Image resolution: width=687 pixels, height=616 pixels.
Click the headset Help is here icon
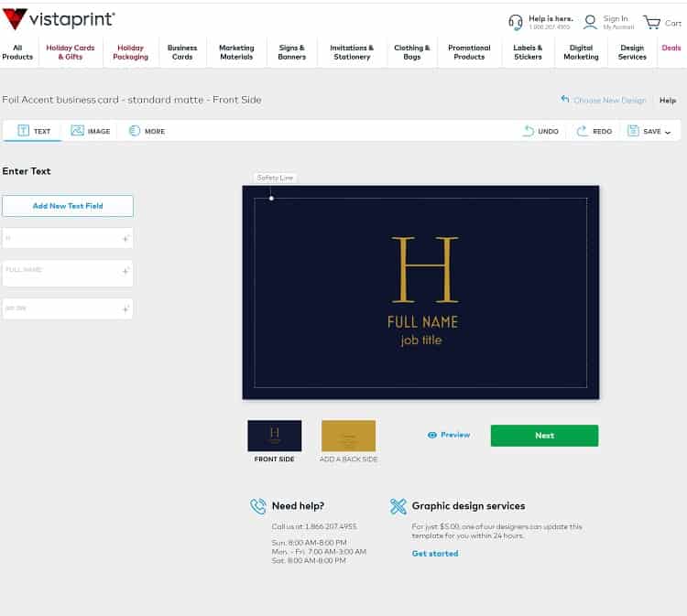click(516, 22)
